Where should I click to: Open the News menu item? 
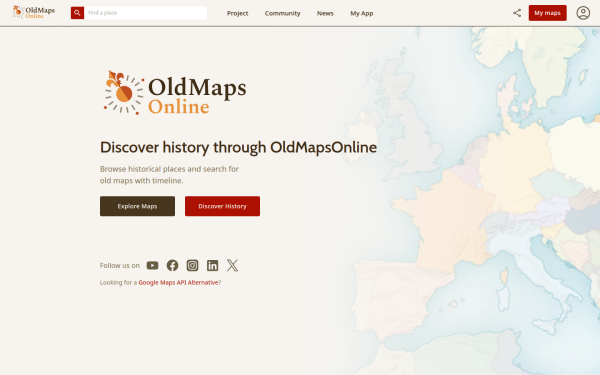tap(325, 13)
